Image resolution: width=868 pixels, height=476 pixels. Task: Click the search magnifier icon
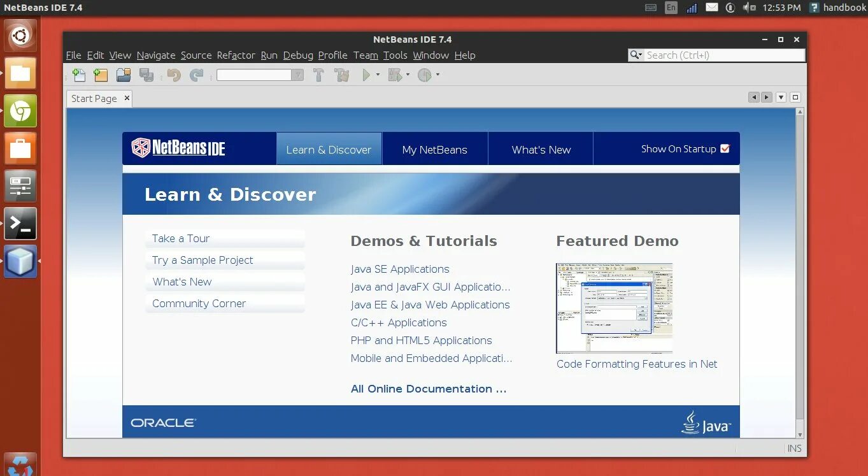(635, 55)
